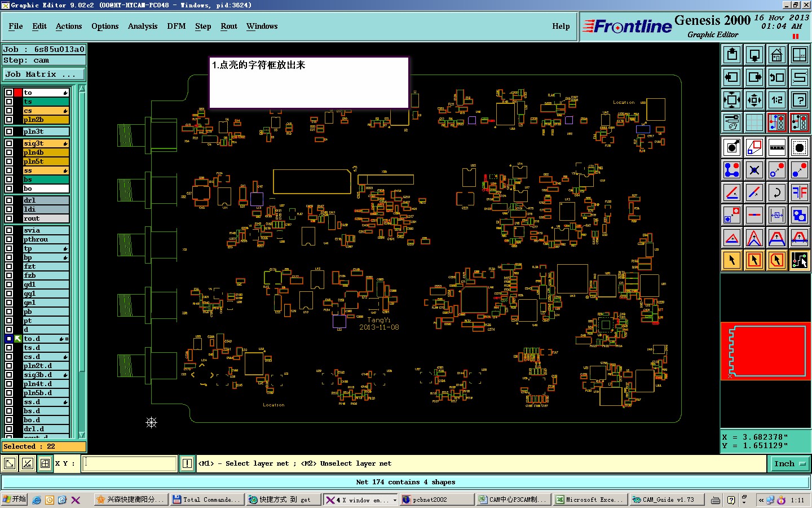This screenshot has width=812, height=508.
Task: Click the layer list scroll up arrow
Action: 82,89
